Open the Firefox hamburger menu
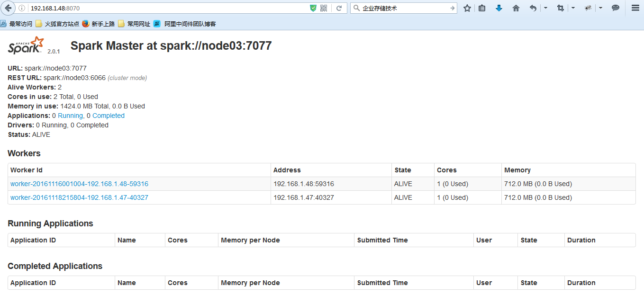644x295 pixels. point(635,8)
